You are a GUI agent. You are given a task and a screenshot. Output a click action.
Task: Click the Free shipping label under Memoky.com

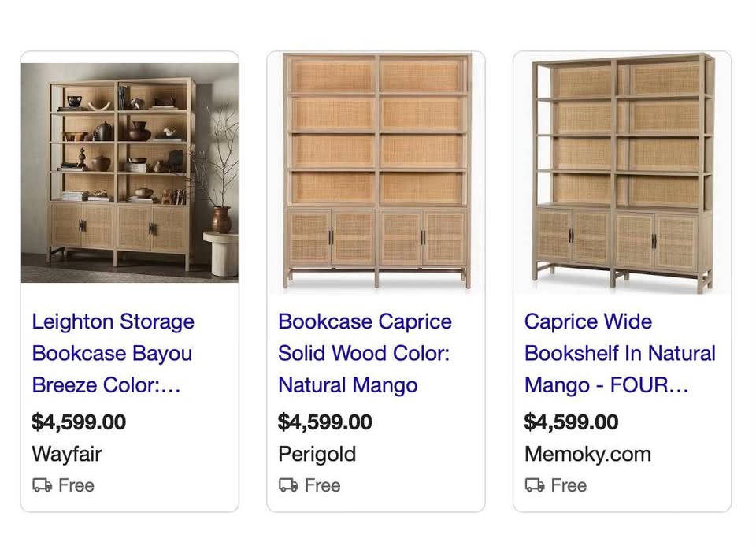569,485
